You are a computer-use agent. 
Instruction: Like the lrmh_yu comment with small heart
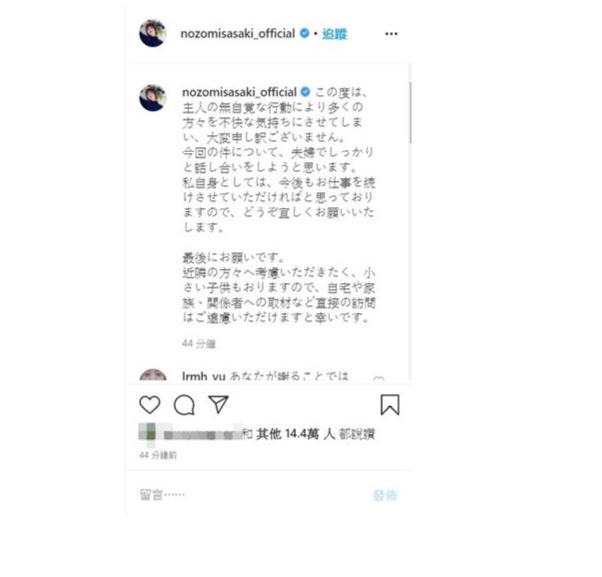[379, 379]
